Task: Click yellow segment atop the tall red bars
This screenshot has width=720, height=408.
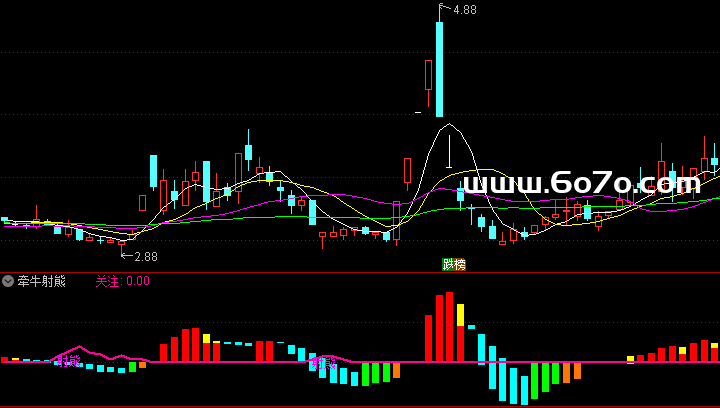Action: [460, 315]
